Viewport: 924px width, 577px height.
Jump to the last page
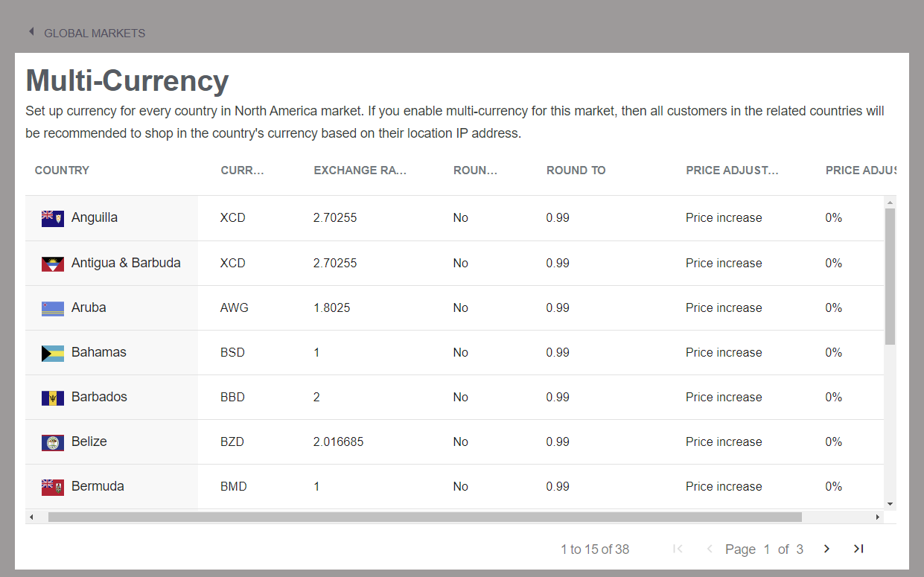point(858,549)
